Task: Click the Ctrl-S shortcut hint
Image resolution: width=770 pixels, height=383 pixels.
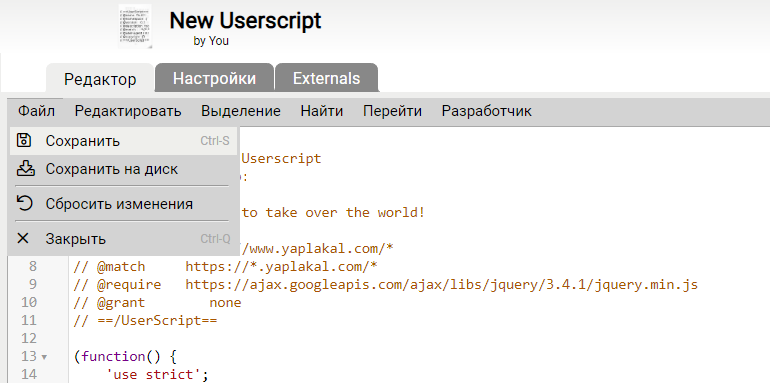Action: [x=215, y=141]
